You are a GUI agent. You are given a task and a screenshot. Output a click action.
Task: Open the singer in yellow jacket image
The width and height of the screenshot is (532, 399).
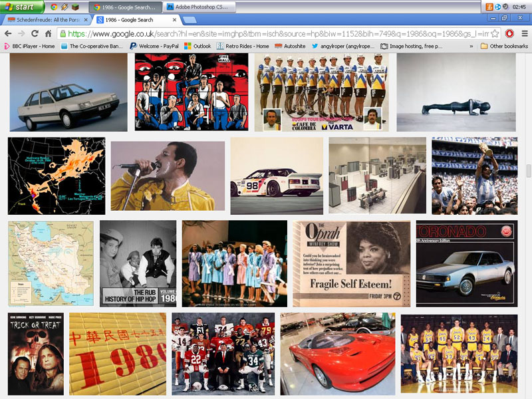168,176
